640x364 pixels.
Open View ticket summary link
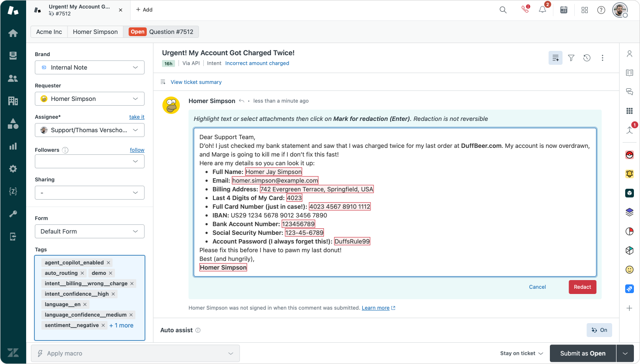196,82
